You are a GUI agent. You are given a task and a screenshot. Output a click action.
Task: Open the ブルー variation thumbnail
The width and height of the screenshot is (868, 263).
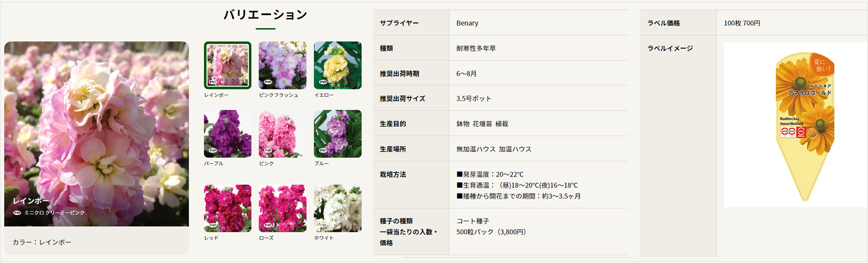click(x=337, y=133)
